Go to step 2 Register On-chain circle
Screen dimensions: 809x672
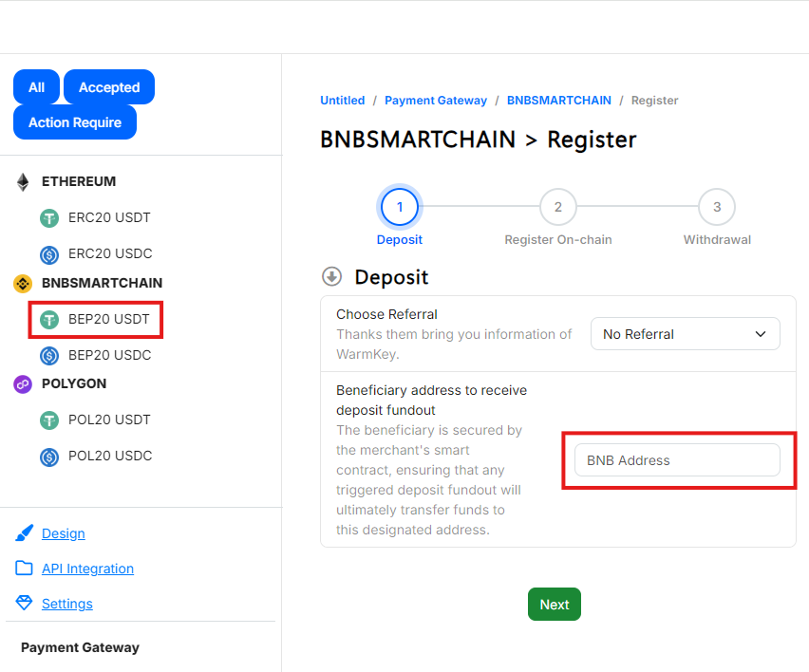tap(557, 207)
